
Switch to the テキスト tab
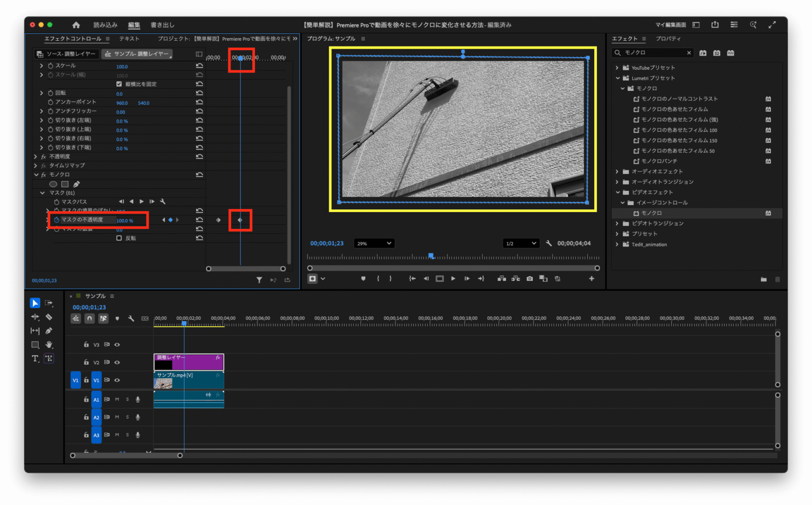(128, 38)
